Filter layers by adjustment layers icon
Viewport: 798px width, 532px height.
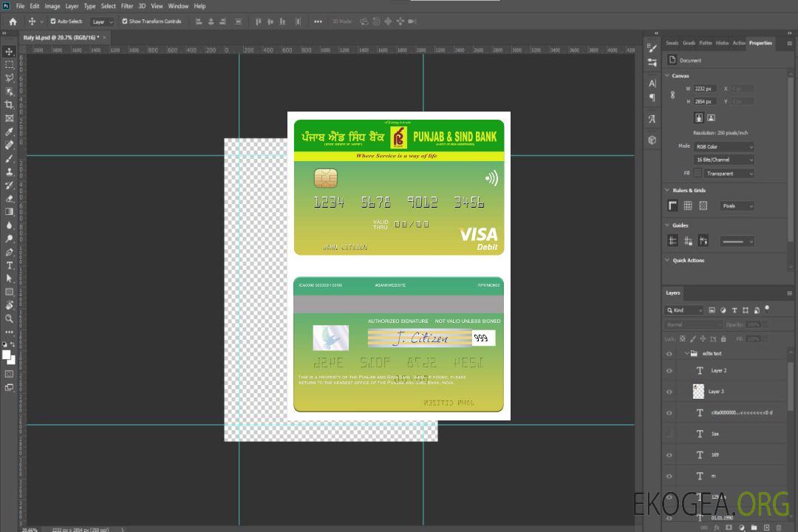pos(723,310)
